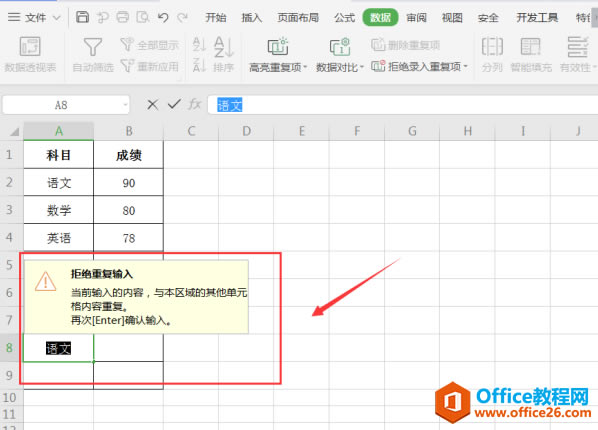Switch to the 安全 tab
Image resolution: width=598 pixels, height=430 pixels.
488,18
